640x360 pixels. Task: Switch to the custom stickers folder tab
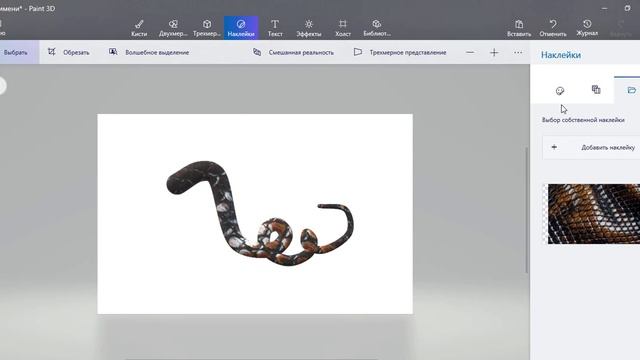(631, 90)
